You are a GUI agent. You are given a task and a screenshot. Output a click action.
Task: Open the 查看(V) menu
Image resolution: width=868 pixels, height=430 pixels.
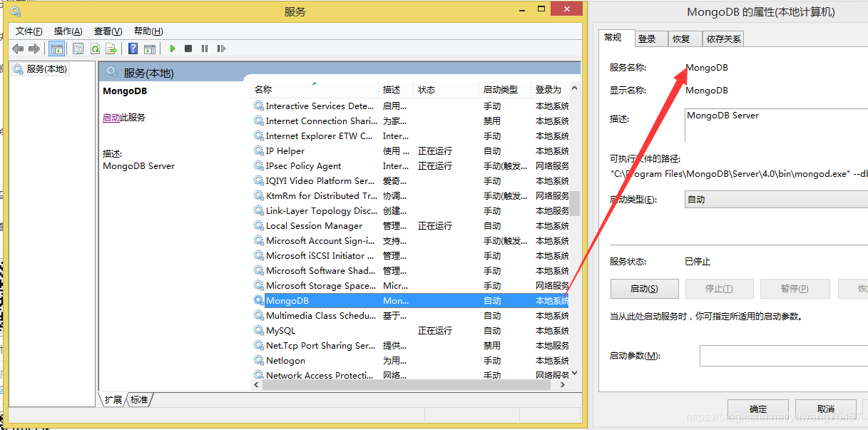108,31
